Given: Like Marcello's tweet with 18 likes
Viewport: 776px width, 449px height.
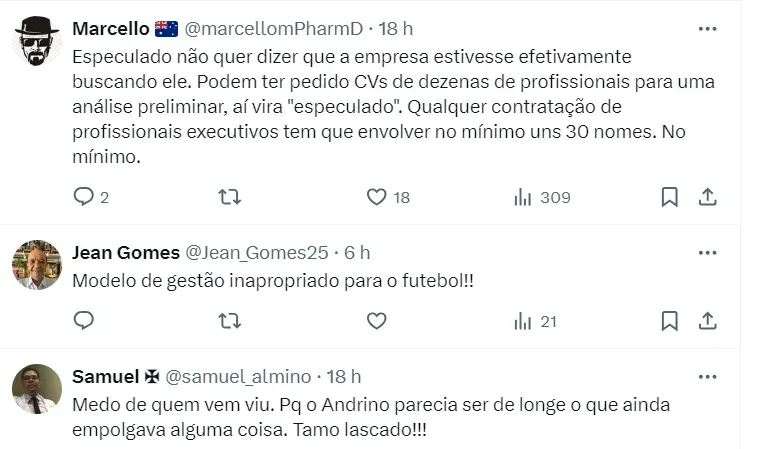Looking at the screenshot, I should pyautogui.click(x=376, y=197).
